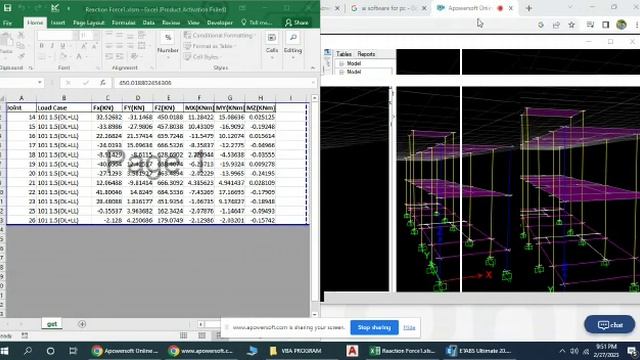This screenshot has height=360, width=640.
Task: Select the get worksheet tab
Action: click(x=52, y=324)
